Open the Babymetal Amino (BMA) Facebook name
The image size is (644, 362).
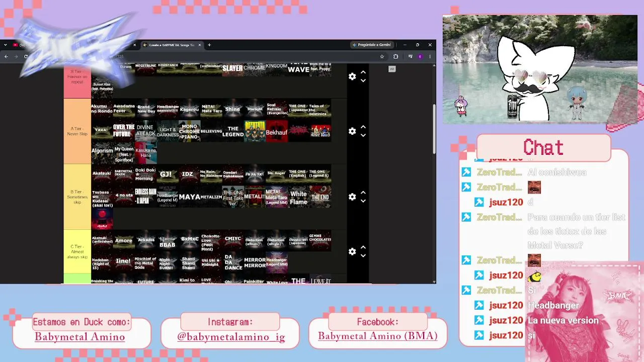378,336
